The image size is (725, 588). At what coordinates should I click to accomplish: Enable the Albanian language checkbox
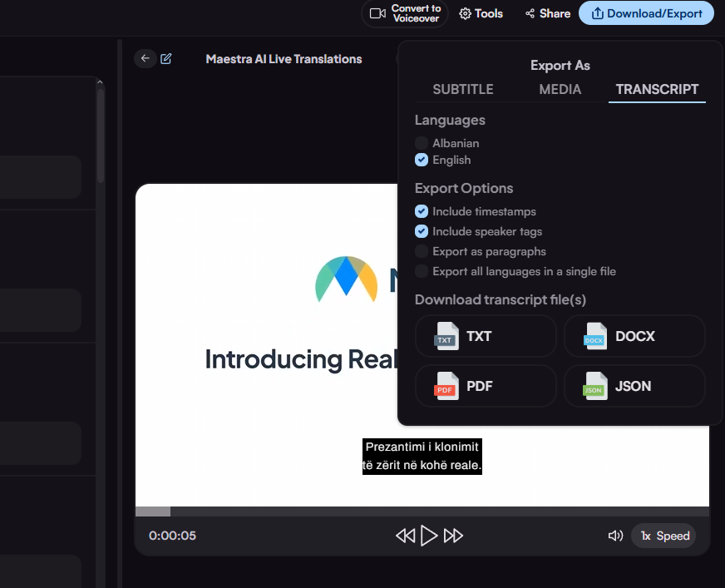pos(422,143)
